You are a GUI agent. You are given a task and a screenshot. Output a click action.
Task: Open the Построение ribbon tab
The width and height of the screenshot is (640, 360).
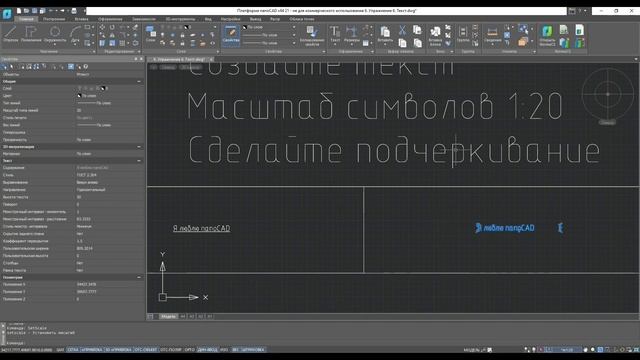pyautogui.click(x=54, y=19)
